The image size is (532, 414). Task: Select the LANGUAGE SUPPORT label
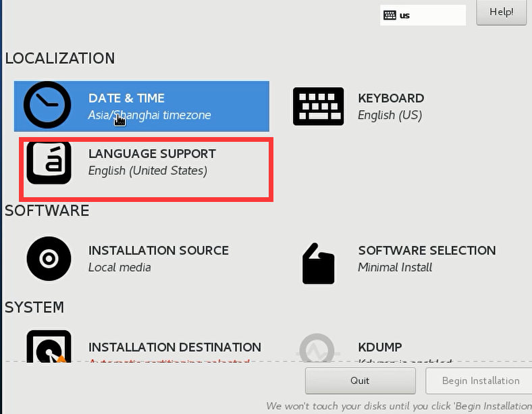[152, 154]
